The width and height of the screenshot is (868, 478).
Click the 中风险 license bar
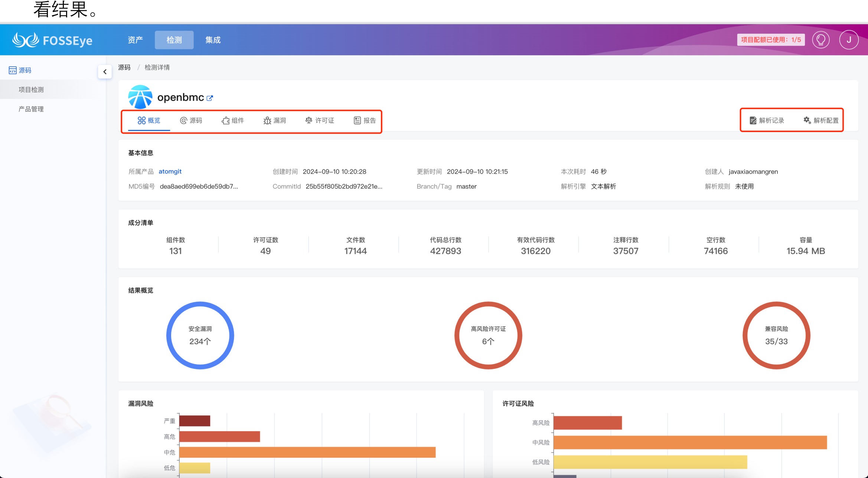[x=690, y=442]
